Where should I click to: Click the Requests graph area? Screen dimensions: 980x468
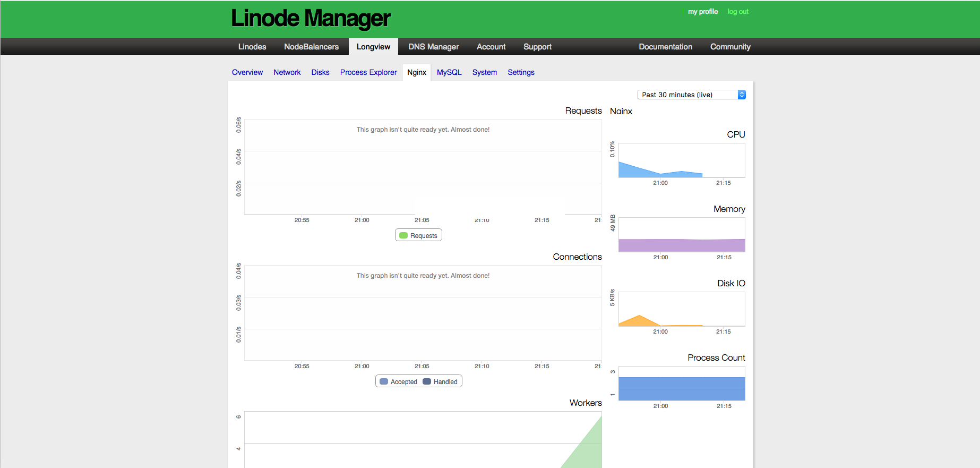(423, 167)
